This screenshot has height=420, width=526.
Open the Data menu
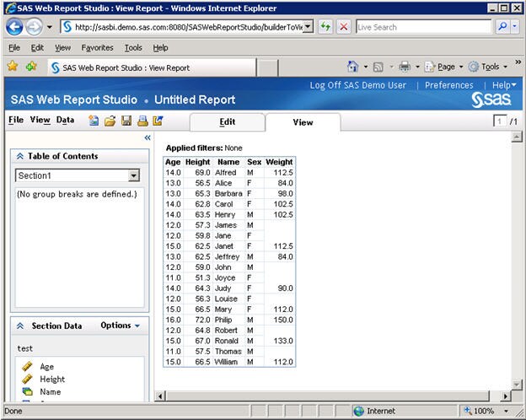(x=65, y=121)
